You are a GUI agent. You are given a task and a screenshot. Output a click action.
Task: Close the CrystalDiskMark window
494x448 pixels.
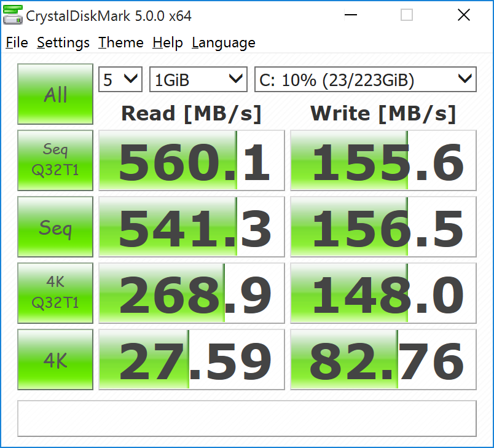click(464, 15)
